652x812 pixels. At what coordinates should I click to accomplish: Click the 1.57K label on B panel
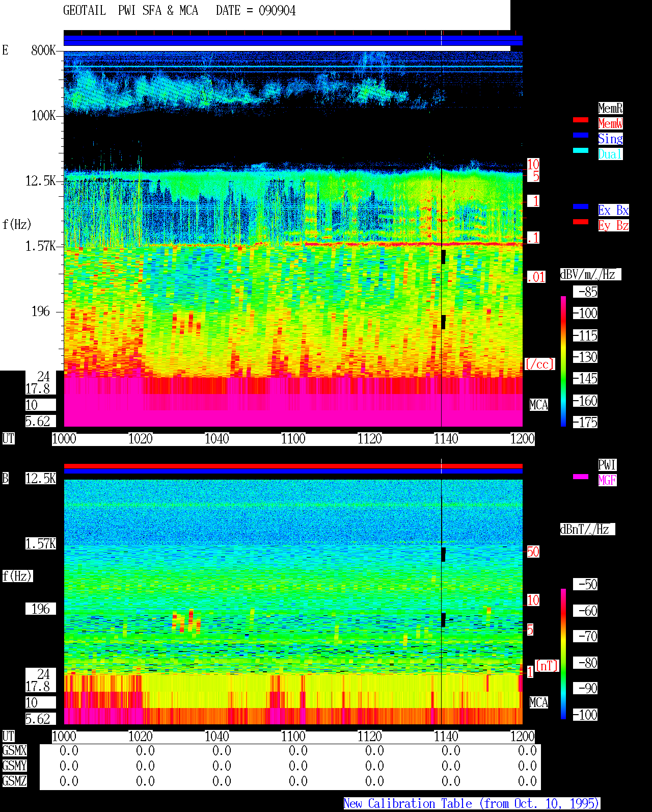41,544
